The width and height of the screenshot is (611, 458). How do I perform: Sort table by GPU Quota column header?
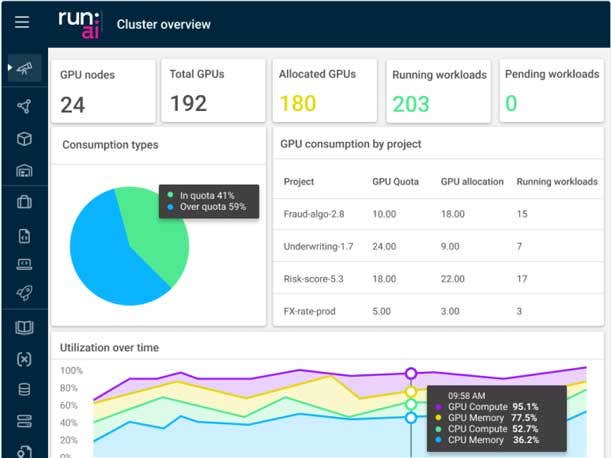tap(394, 182)
